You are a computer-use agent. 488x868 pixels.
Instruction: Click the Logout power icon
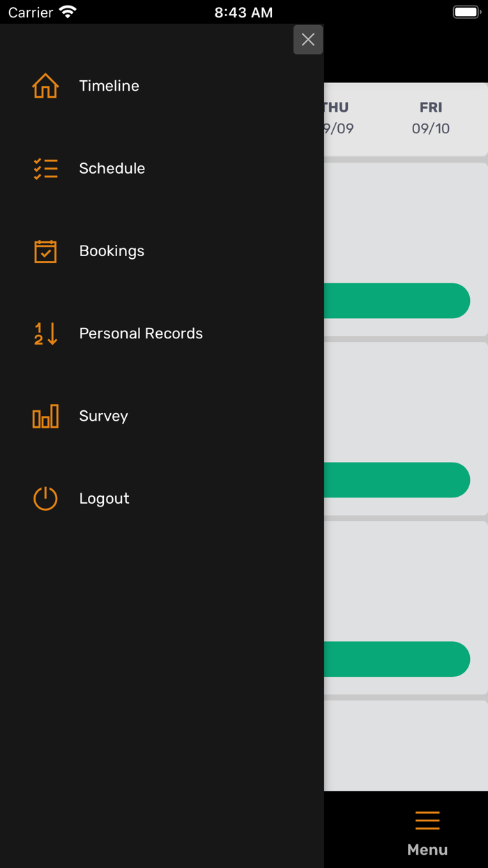tap(45, 498)
